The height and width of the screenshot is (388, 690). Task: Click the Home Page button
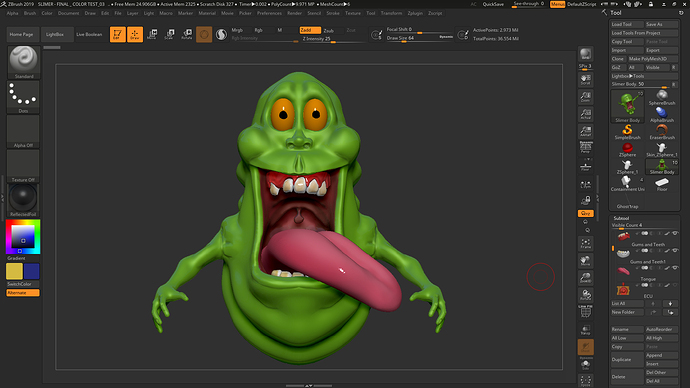pyautogui.click(x=22, y=34)
